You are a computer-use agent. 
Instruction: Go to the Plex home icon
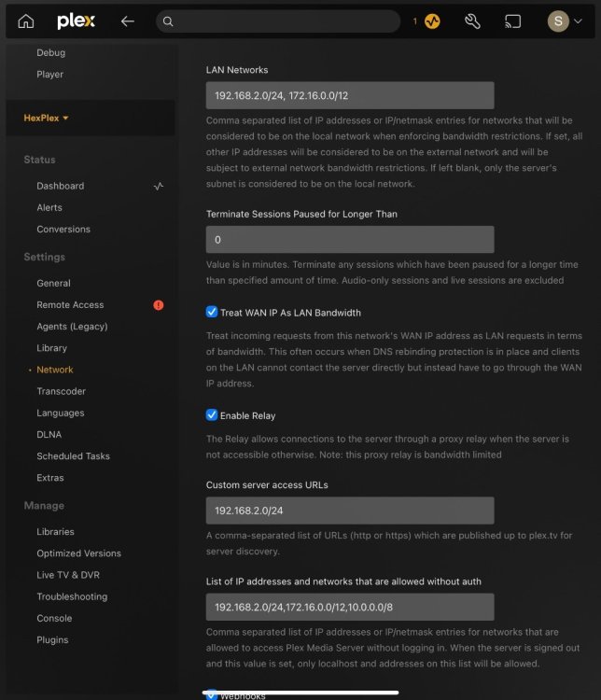[x=26, y=21]
